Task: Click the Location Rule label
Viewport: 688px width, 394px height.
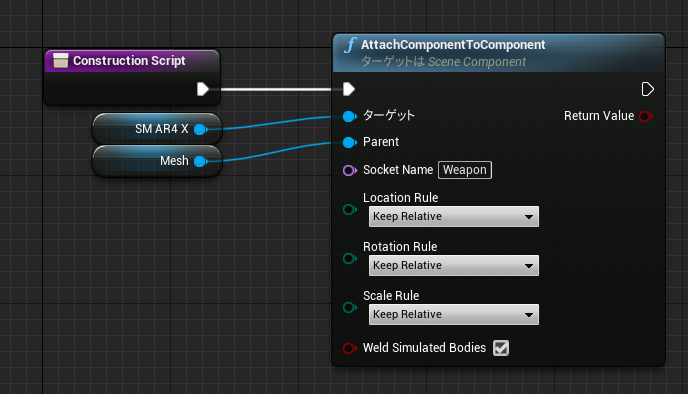Action: 401,197
